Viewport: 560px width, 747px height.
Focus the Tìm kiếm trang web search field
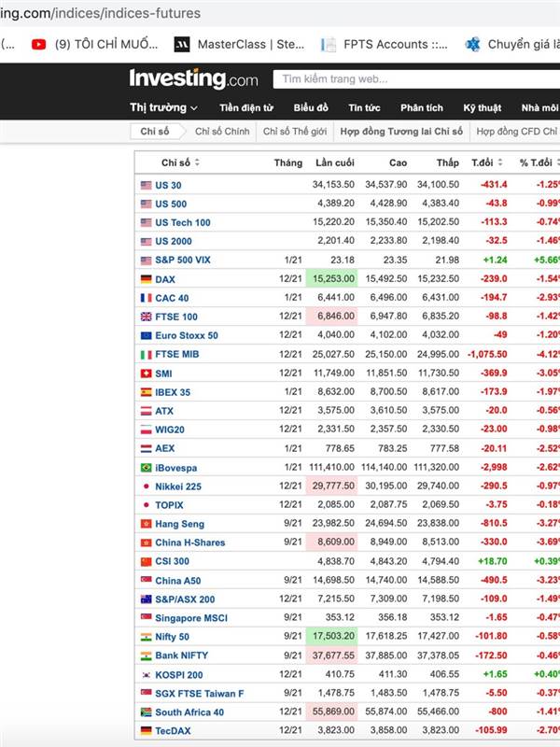416,79
